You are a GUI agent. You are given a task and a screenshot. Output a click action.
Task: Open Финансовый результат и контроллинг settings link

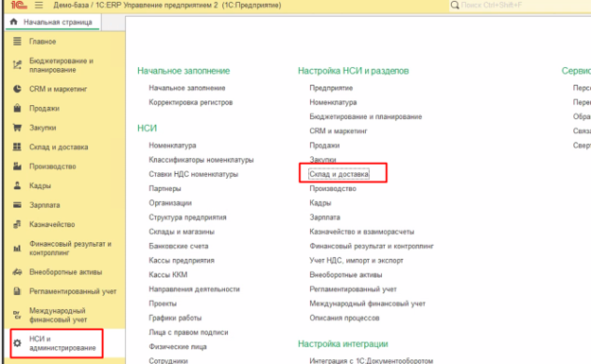point(372,246)
